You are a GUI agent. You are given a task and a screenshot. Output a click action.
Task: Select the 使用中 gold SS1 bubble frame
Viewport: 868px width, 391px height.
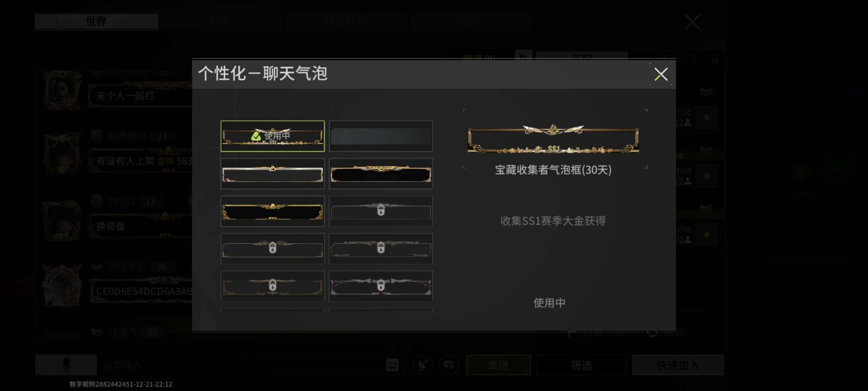coord(273,136)
